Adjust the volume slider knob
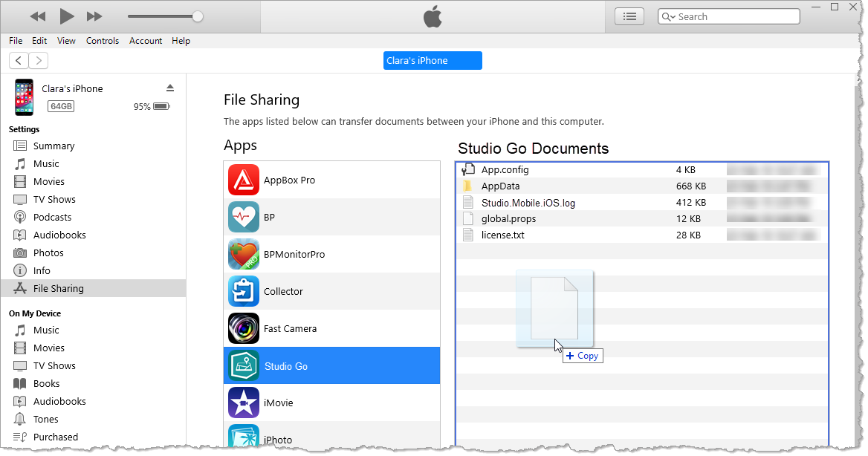This screenshot has height=456, width=868. coord(198,16)
